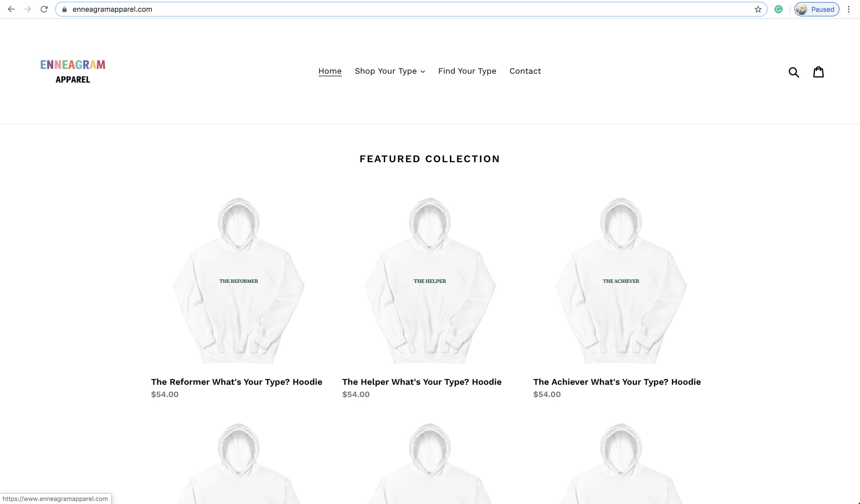Screen dimensions: 860x504
Task: Click The Helper hoodie product image
Action: coord(430,280)
